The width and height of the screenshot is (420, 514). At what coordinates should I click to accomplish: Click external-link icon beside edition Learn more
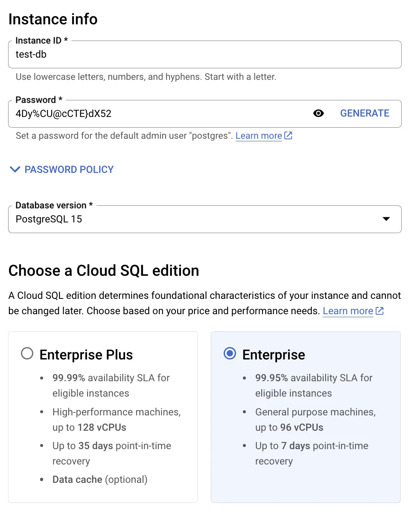tap(380, 311)
